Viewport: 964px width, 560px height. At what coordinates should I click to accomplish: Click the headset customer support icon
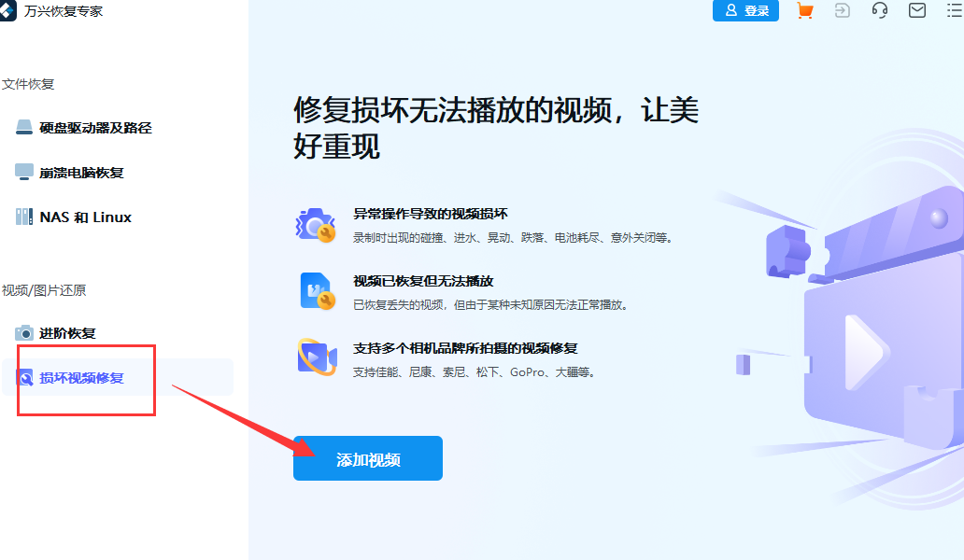click(x=879, y=11)
